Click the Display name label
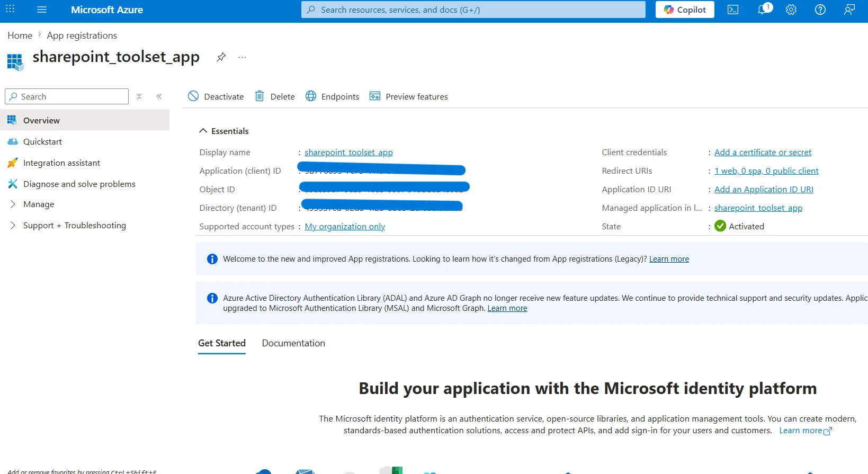Viewport: 868px width, 474px height. point(225,153)
